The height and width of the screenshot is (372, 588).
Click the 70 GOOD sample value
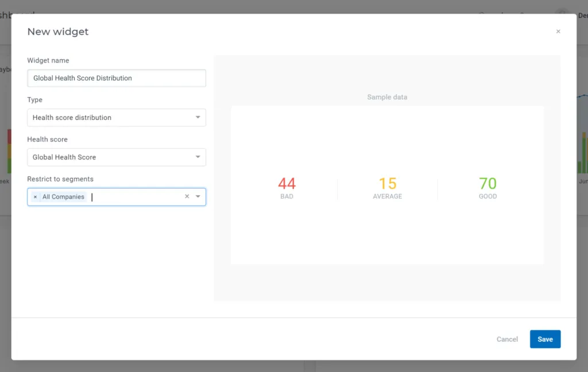click(488, 188)
